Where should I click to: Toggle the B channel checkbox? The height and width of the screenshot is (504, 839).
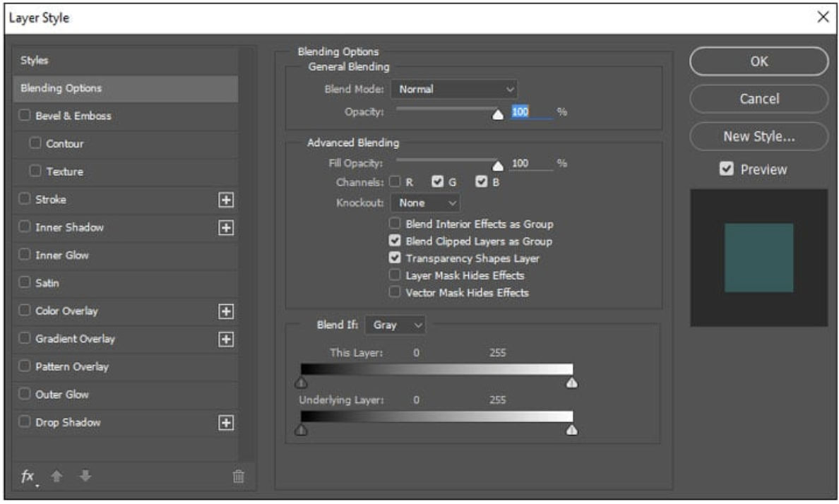pyautogui.click(x=481, y=181)
